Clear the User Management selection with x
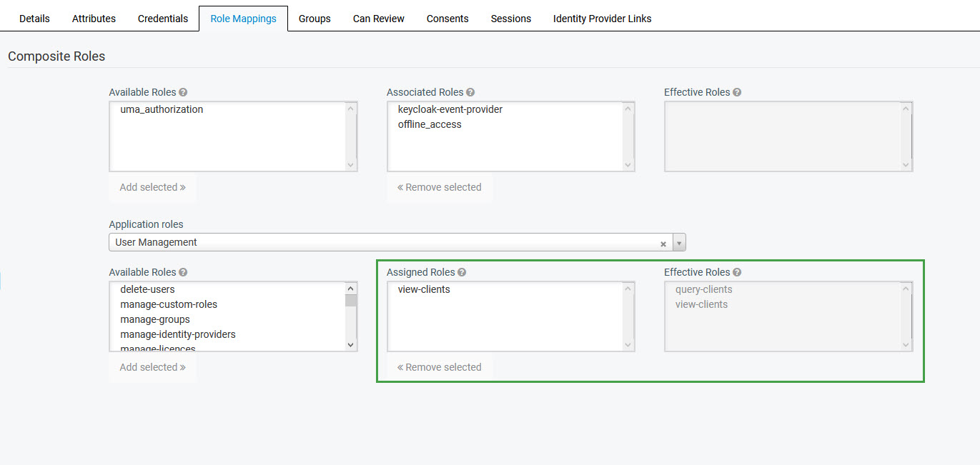980x465 pixels. pos(663,244)
